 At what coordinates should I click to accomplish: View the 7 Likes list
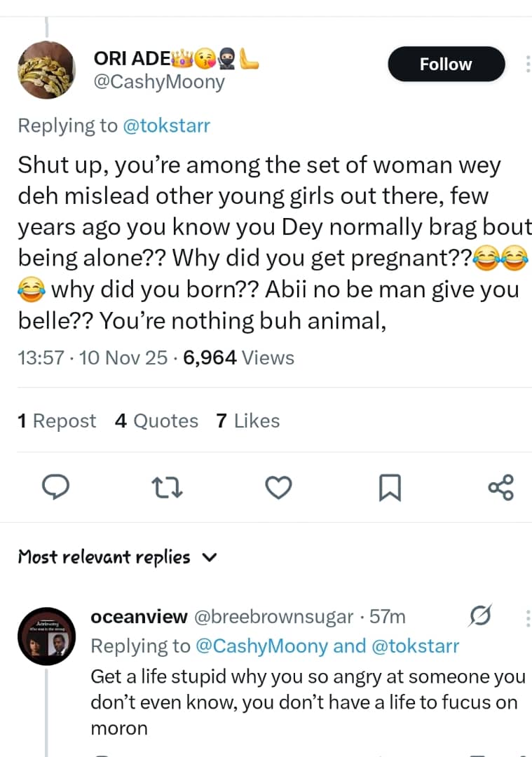click(x=247, y=421)
